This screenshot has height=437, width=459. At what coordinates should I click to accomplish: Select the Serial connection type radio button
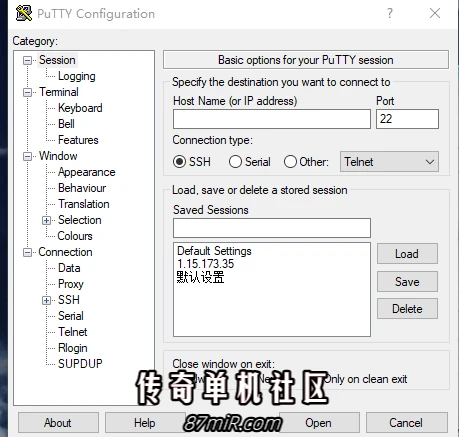coord(235,162)
